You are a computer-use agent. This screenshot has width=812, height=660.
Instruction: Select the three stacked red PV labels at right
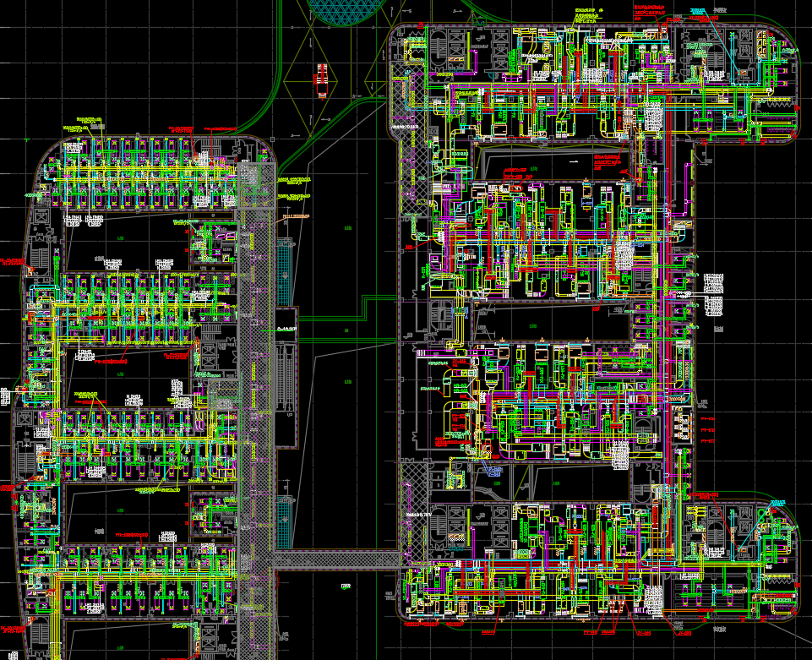(x=708, y=430)
